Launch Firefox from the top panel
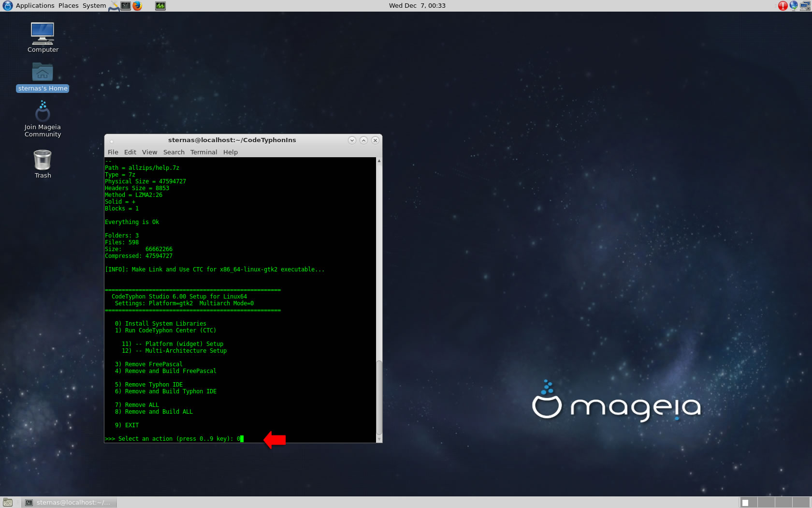This screenshot has height=508, width=812. (137, 6)
